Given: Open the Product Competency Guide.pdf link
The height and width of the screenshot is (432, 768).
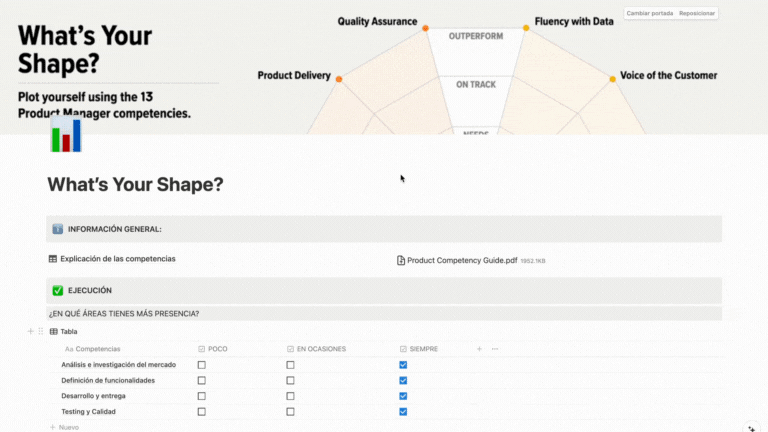Looking at the screenshot, I should 462,261.
